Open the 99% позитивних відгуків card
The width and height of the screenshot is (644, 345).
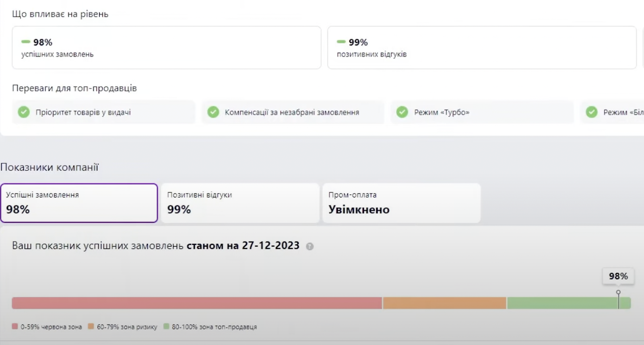coord(482,47)
